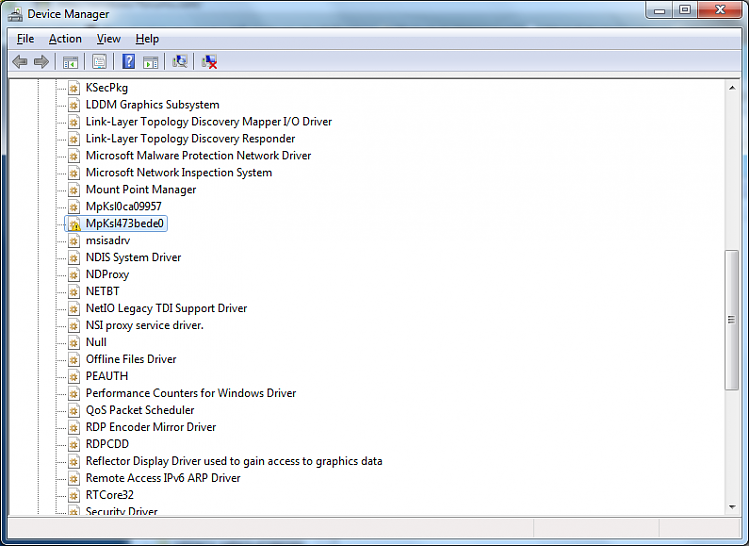Select Remote Access IPv6 ARP Driver

(163, 479)
